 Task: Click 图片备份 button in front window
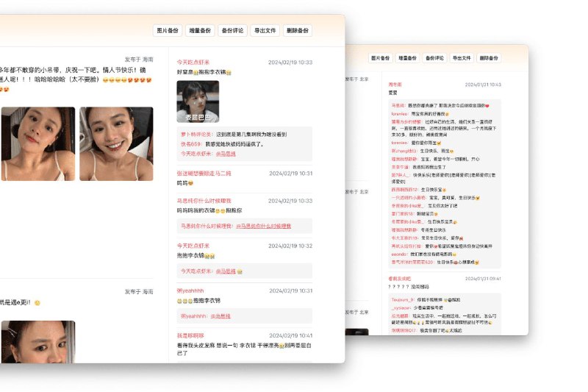(x=168, y=30)
